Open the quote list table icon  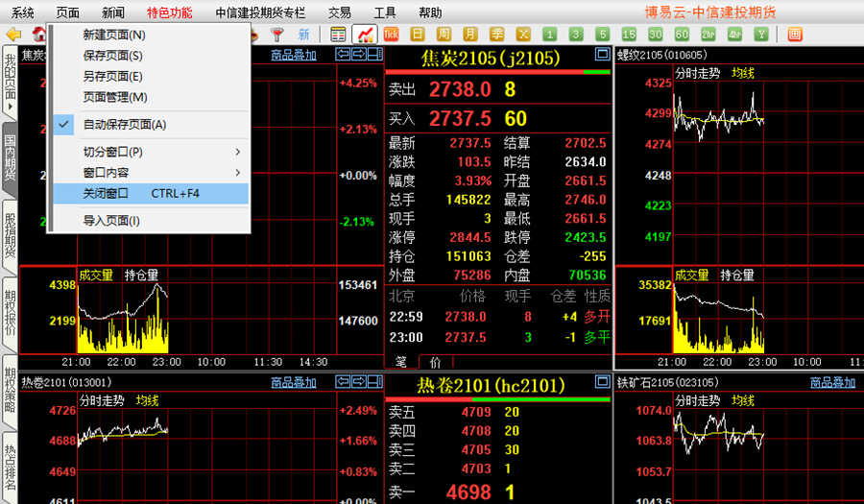click(x=338, y=35)
